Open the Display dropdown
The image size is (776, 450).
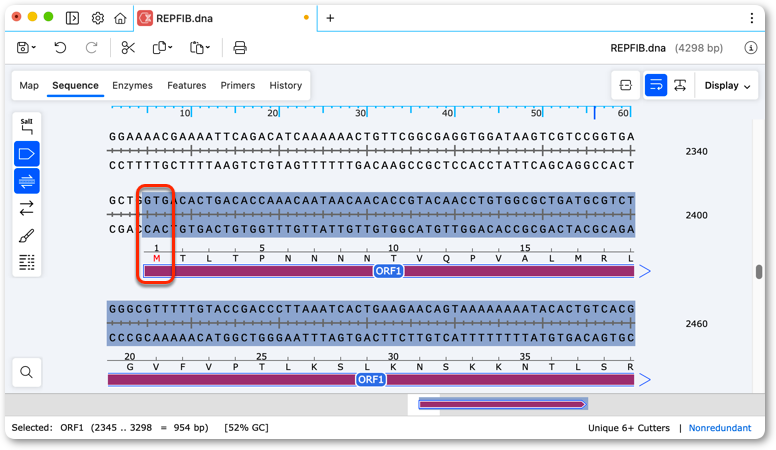coord(727,86)
